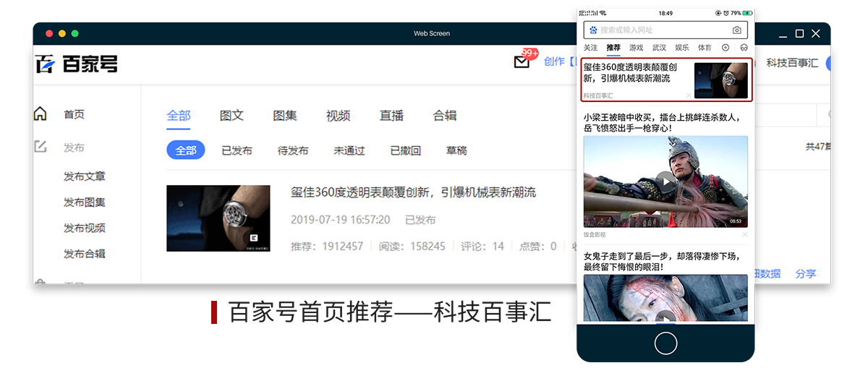Open 发布视频 in the sidebar
Image resolution: width=868 pixels, height=376 pixels.
coord(85,228)
